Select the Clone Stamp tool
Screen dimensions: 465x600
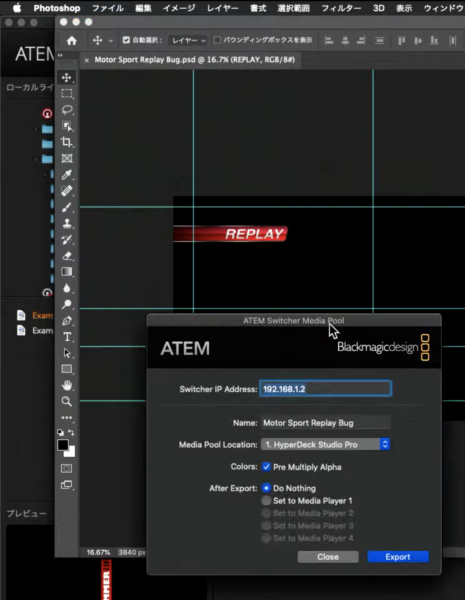[67, 223]
